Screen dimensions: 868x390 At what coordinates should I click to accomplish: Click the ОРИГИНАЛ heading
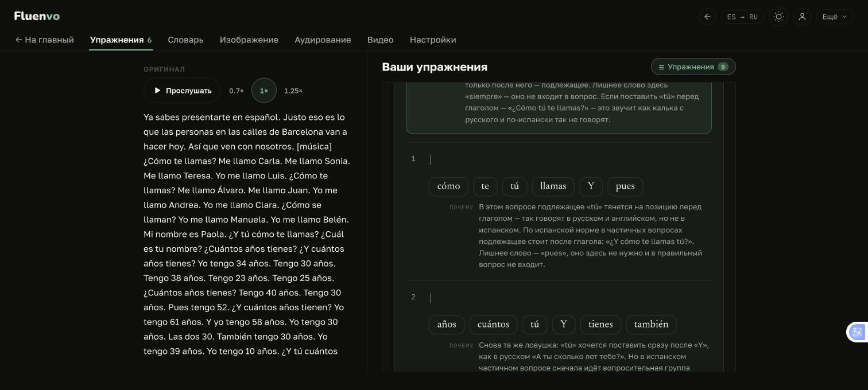click(164, 69)
